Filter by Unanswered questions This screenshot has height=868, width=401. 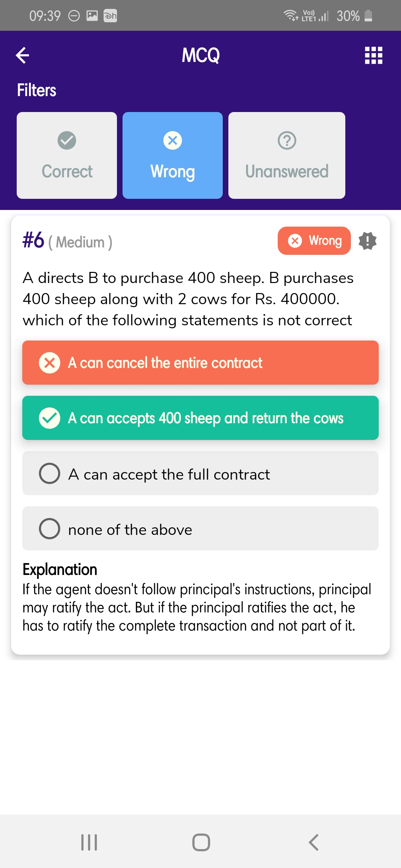click(287, 171)
